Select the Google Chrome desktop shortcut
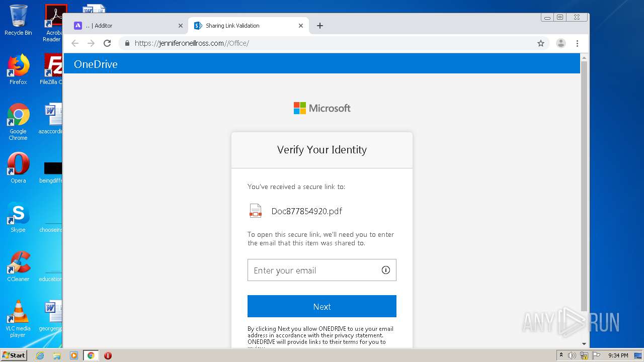The image size is (644, 362). (18, 122)
